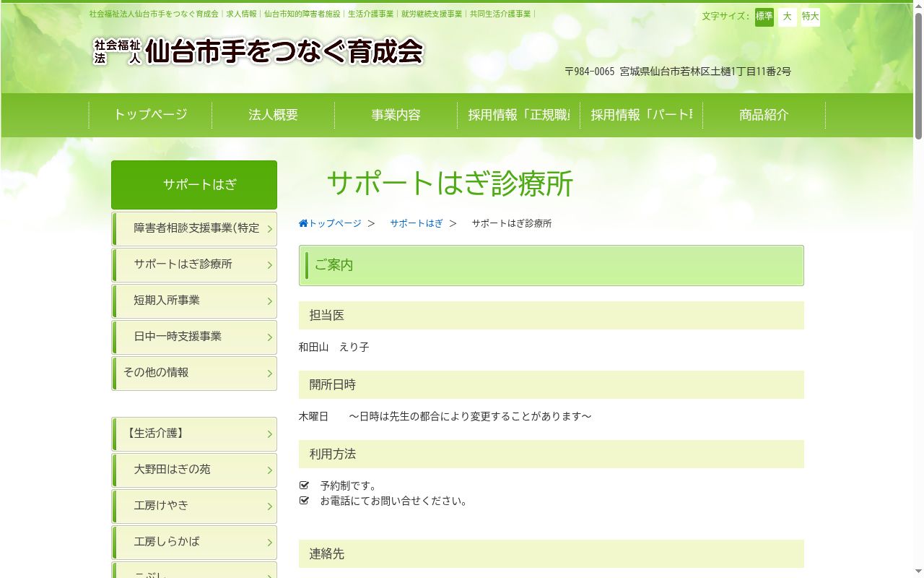Click the home icon in the breadcrumb
924x578 pixels.
click(x=303, y=224)
